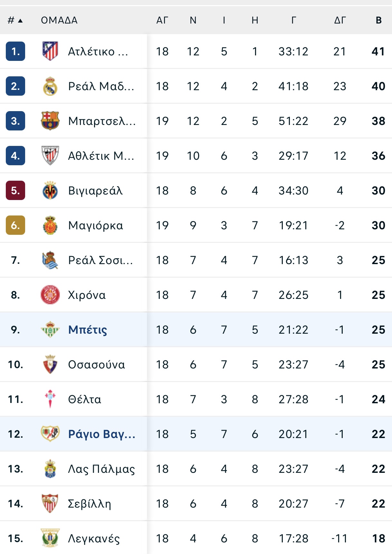Sort standings by the Β points header
392x554 pixels.
click(x=379, y=20)
